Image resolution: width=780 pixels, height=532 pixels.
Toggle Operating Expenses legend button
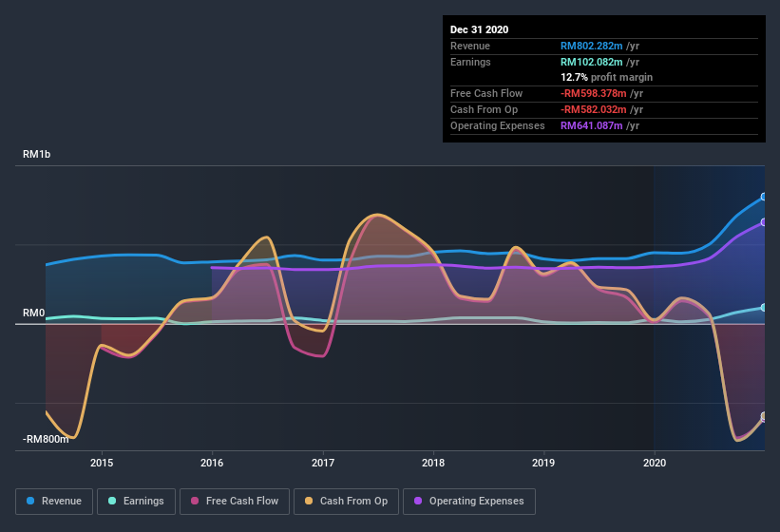pos(469,501)
